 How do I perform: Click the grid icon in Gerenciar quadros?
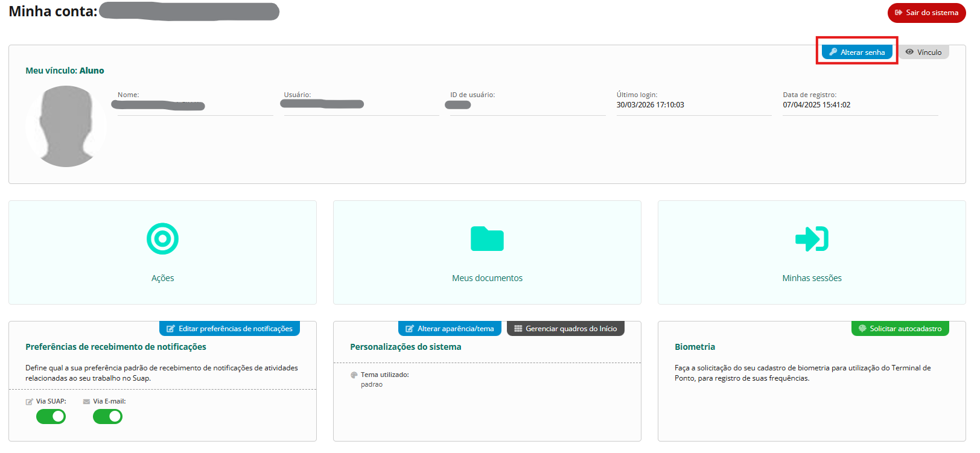(518, 329)
